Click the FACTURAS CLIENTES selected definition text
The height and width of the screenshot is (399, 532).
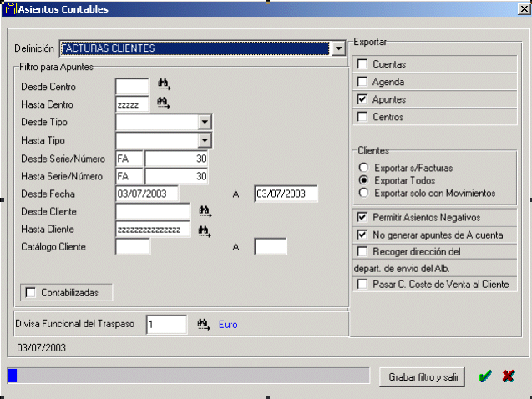click(x=108, y=48)
